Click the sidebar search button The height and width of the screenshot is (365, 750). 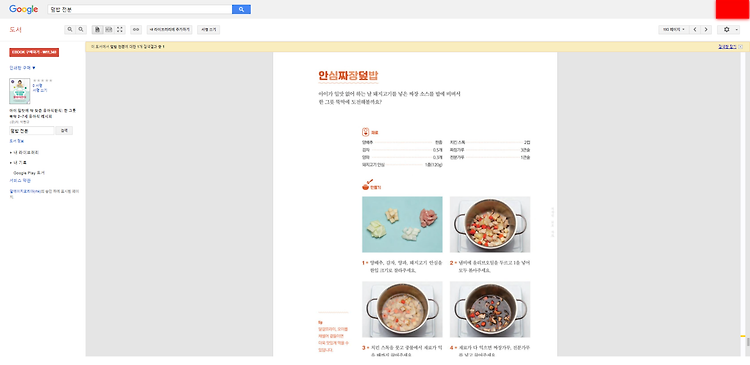64,131
